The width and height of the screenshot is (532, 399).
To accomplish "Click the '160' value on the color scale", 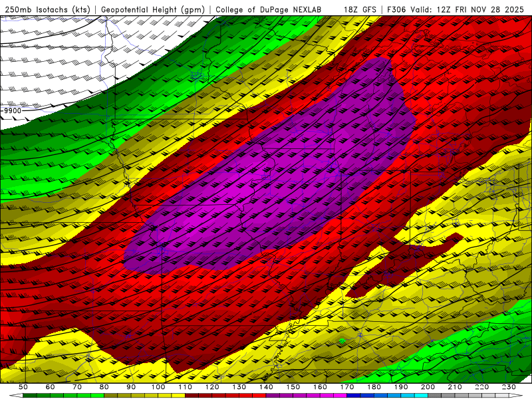I will (x=320, y=387).
